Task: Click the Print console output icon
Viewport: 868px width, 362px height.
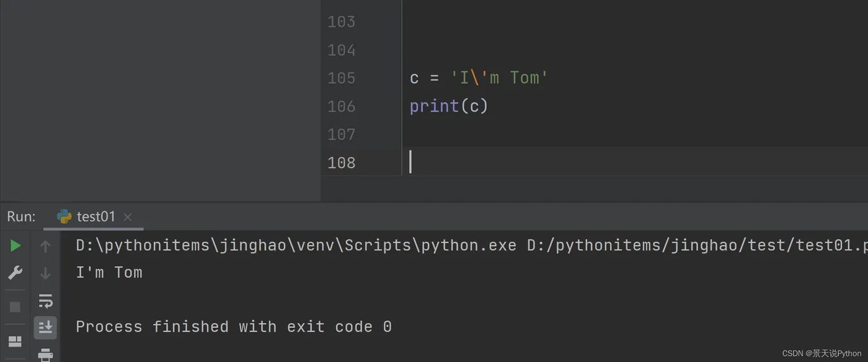Action: (45, 355)
